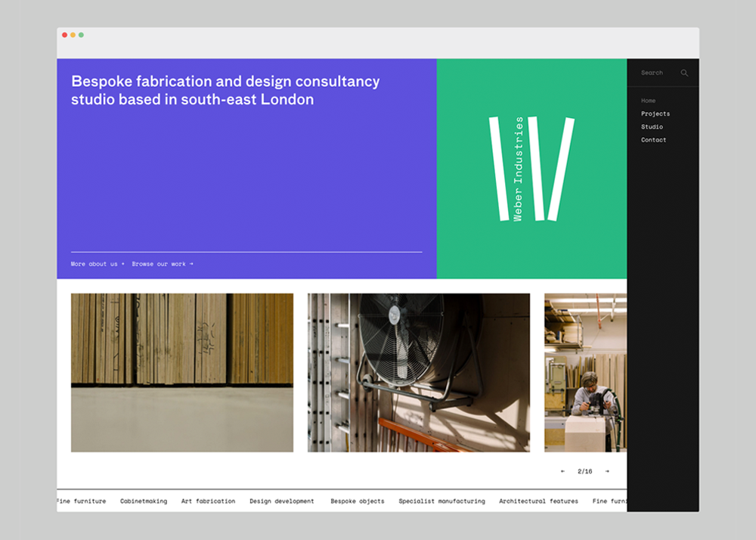Click the search magnifier icon

tap(684, 73)
